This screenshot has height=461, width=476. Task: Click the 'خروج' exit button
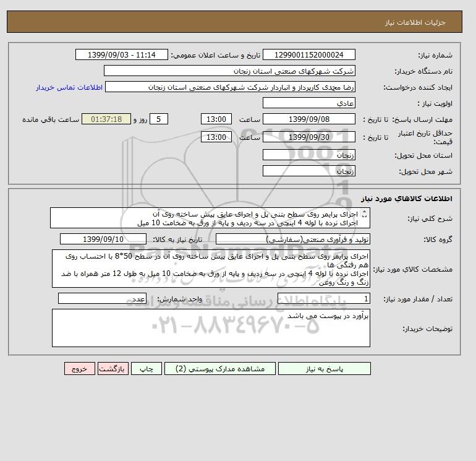[x=80, y=369]
